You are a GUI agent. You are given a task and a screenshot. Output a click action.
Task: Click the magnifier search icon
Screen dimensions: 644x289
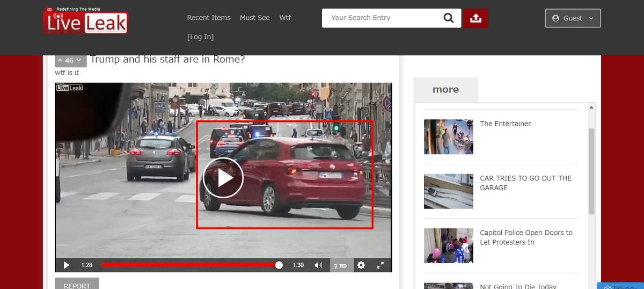click(449, 18)
